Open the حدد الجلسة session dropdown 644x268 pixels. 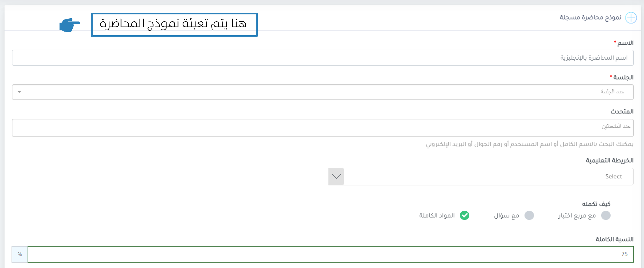323,92
